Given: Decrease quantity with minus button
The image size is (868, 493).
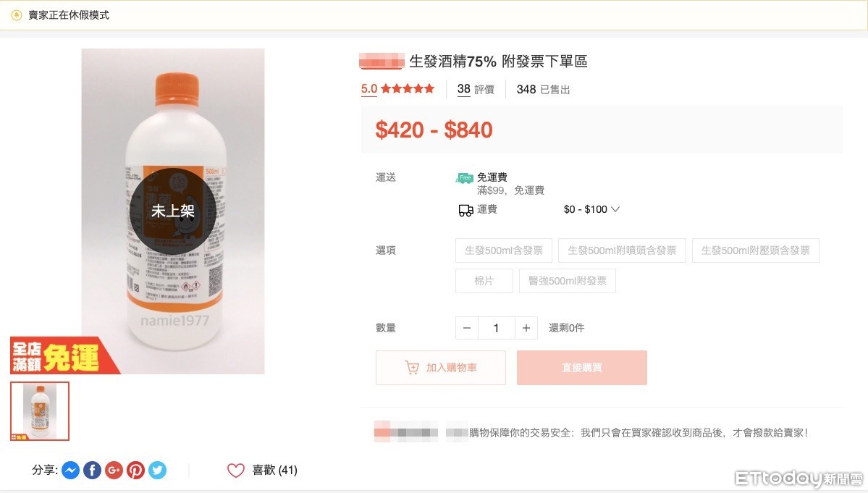Looking at the screenshot, I should pyautogui.click(x=467, y=328).
